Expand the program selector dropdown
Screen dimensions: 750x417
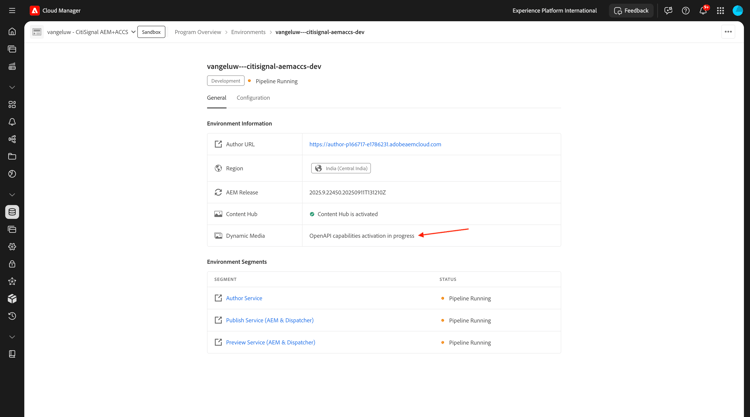[x=133, y=32]
